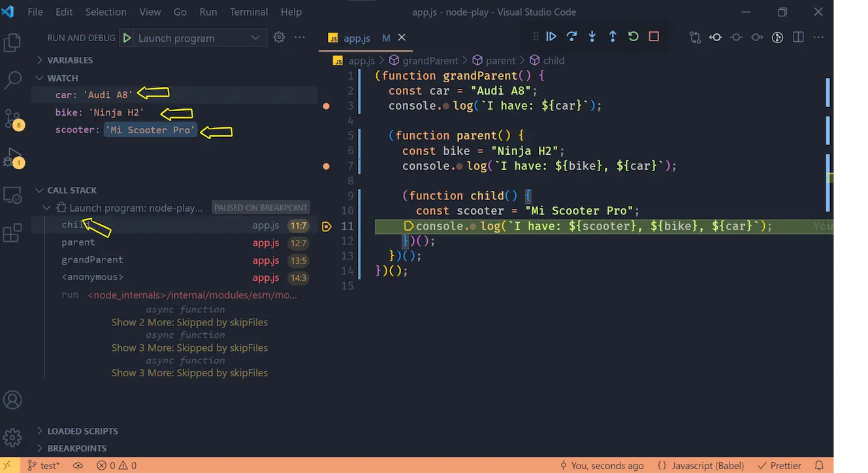Open Run and Debug more actions menu
This screenshot has width=868, height=473.
[x=300, y=37]
